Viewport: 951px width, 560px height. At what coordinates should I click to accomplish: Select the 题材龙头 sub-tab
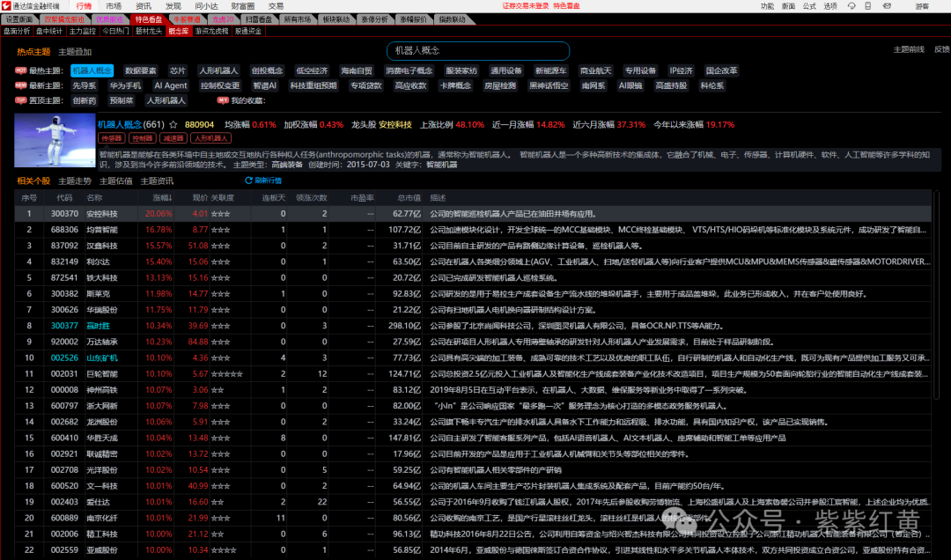tap(149, 31)
